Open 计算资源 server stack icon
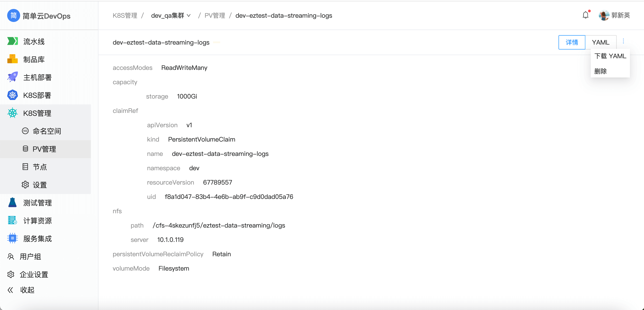The height and width of the screenshot is (310, 644). pos(12,220)
